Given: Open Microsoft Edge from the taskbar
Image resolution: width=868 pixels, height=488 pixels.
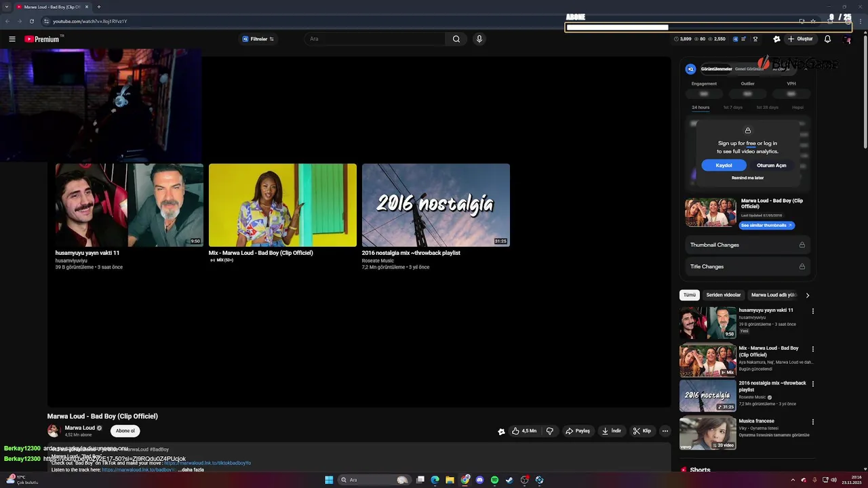Looking at the screenshot, I should click(435, 480).
